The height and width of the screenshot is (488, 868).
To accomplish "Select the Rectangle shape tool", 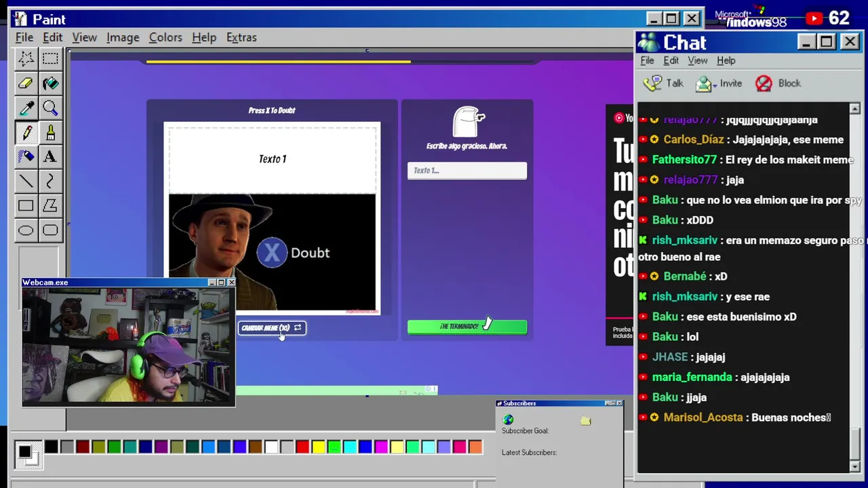I will tap(26, 205).
